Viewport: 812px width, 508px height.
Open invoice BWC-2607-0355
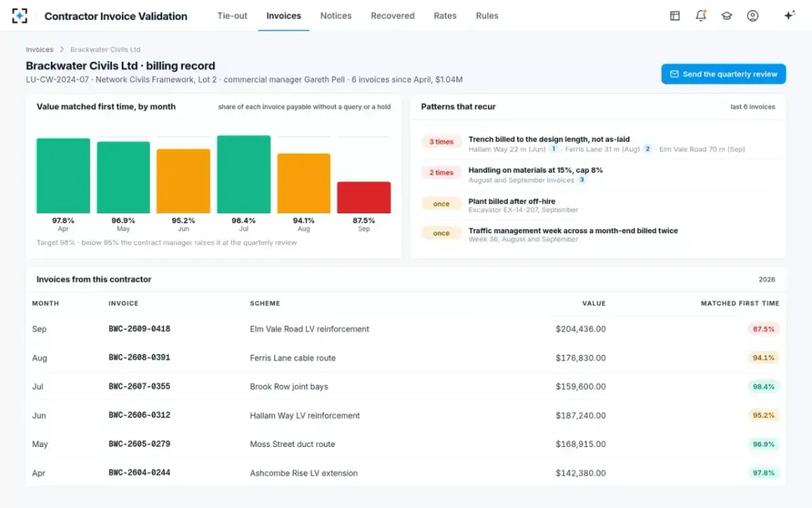[139, 386]
